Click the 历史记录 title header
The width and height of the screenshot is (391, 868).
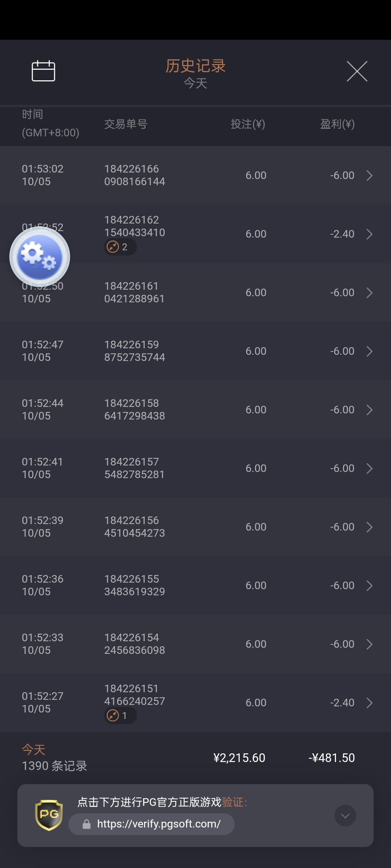click(195, 66)
